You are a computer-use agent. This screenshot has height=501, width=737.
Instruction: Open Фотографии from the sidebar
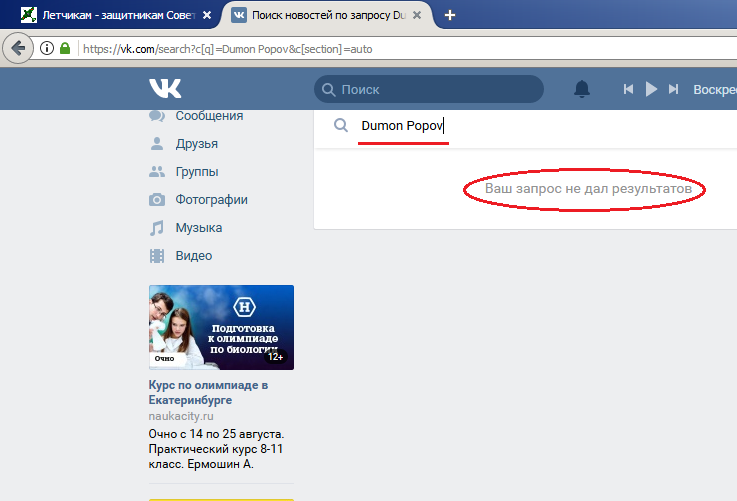pyautogui.click(x=211, y=200)
